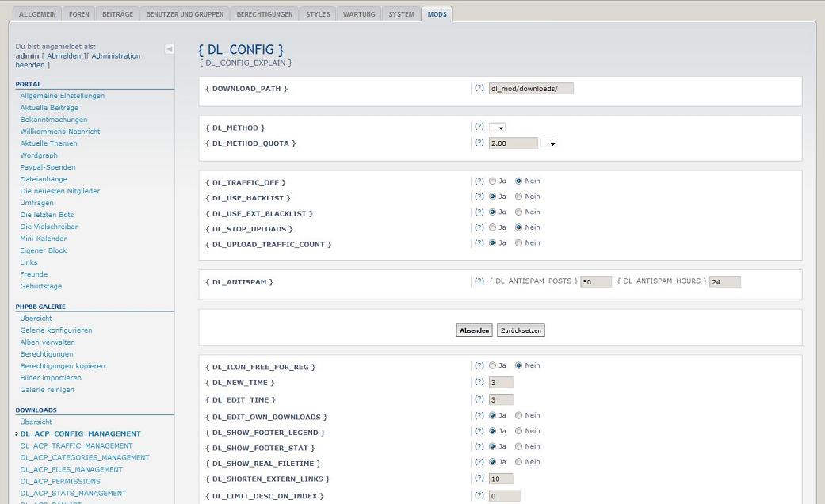
Task: Open the DL_METHOD dropdown
Action: [x=498, y=128]
